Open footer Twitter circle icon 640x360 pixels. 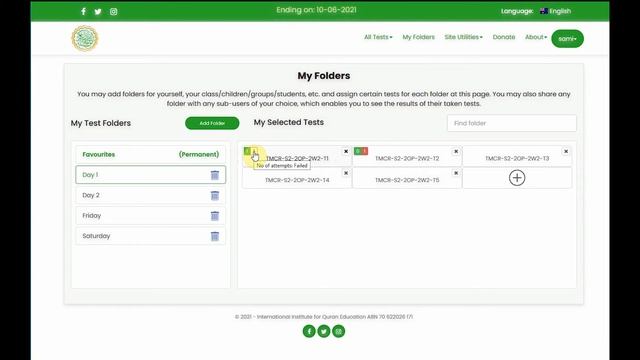pos(324,331)
